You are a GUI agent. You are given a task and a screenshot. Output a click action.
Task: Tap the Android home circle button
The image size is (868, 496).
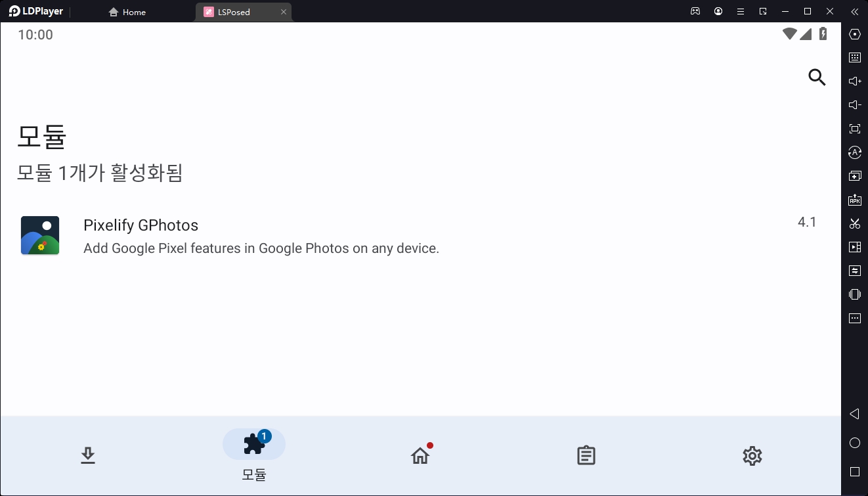click(855, 443)
